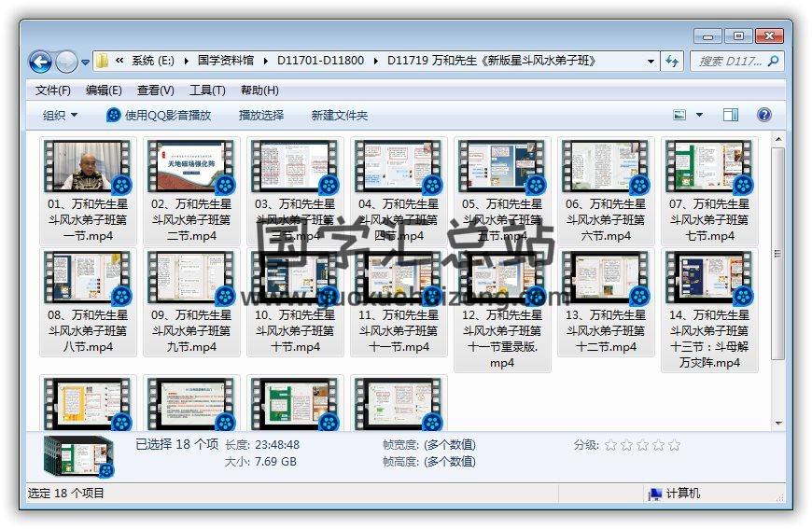The width and height of the screenshot is (812, 529).
Task: Open the view options dropdown arrow
Action: (699, 115)
